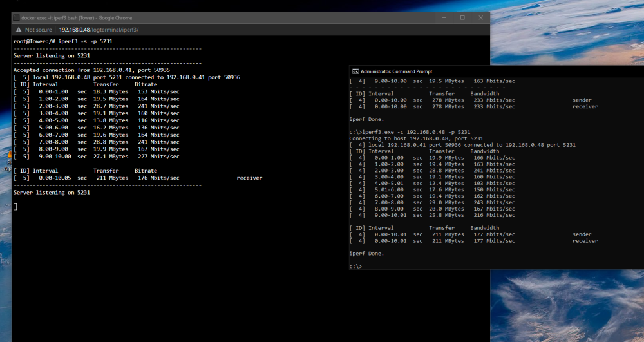Click the 'Administrator: Command Prompt' title text
Screen dimensions: 644x342
click(396, 71)
